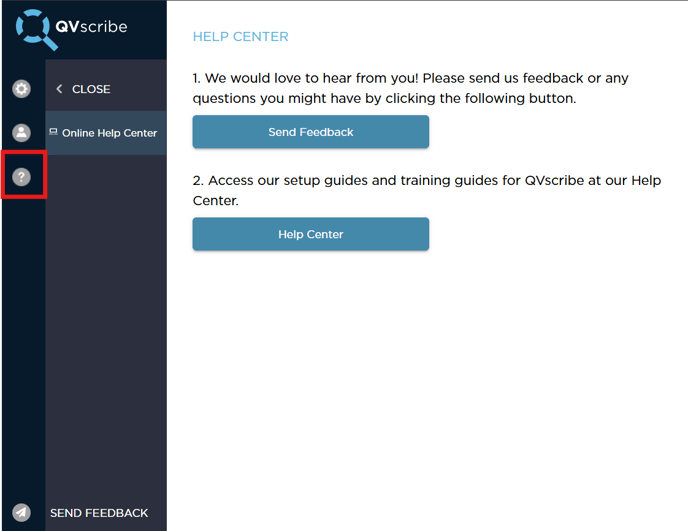
Task: Click the laptop icon beside Online Help Center
Action: (53, 131)
